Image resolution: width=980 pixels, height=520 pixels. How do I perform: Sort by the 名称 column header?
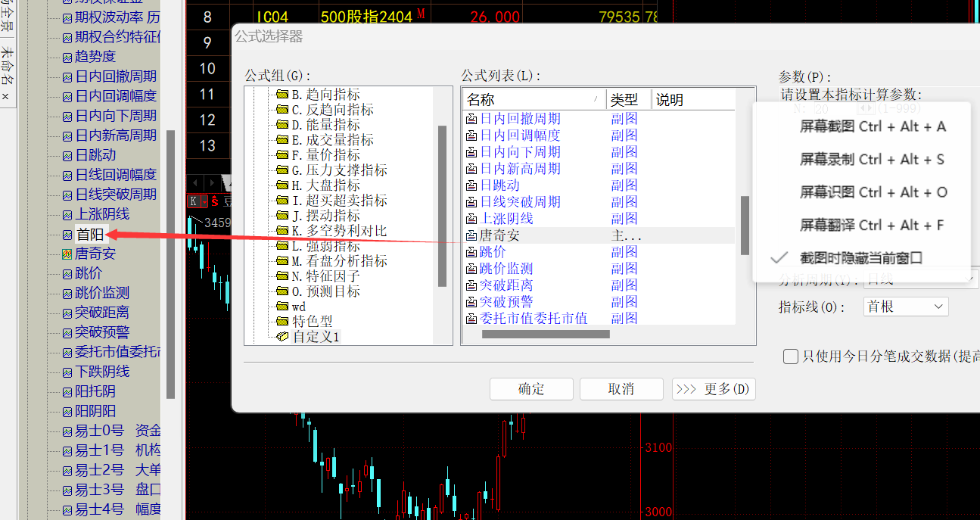(534, 100)
